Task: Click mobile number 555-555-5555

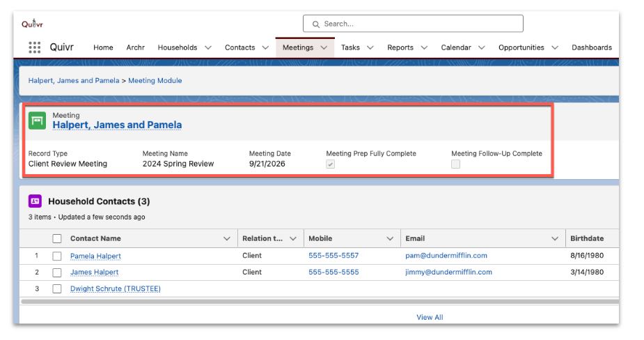Action: tap(333, 272)
